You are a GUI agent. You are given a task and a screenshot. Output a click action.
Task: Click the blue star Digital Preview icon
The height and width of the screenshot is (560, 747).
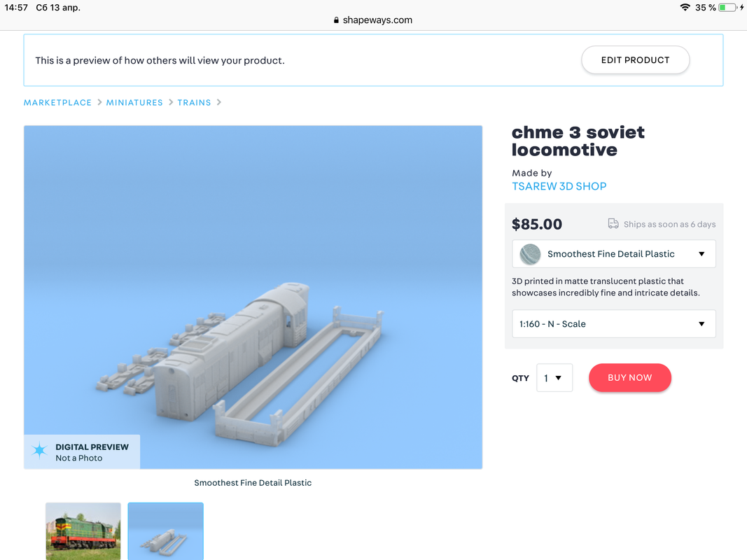click(39, 450)
